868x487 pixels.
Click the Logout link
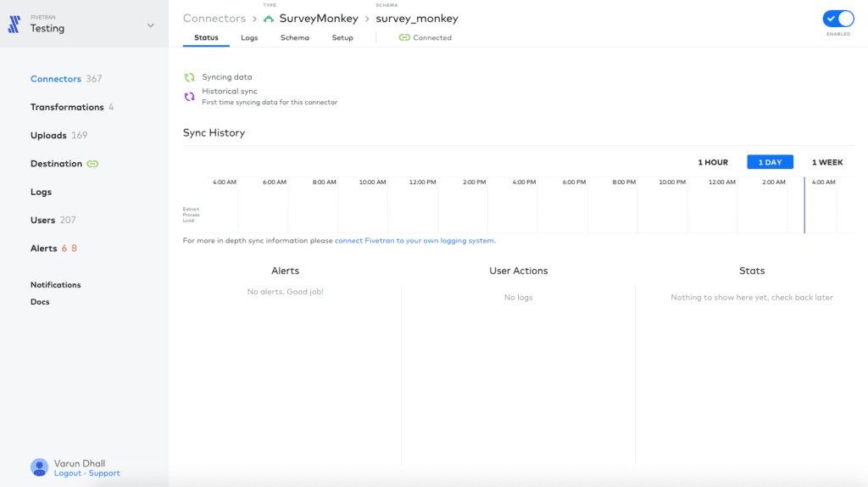pyautogui.click(x=68, y=473)
